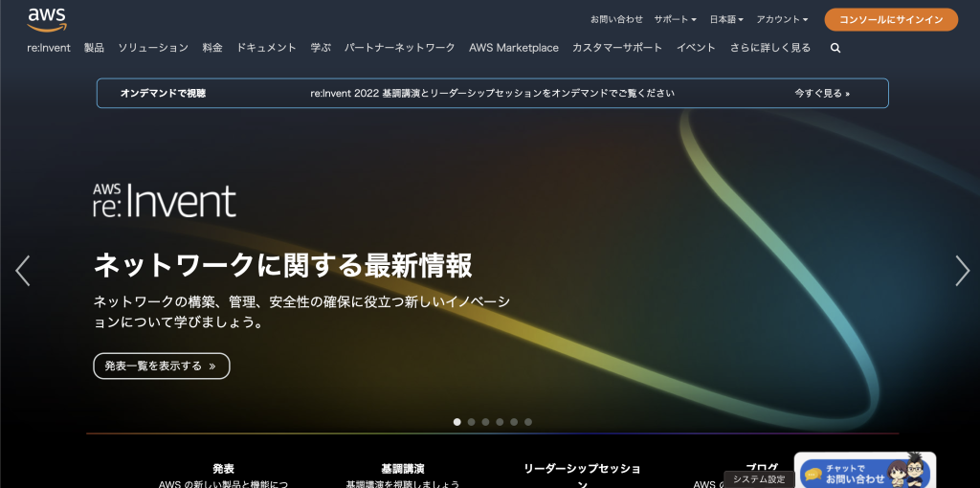Click the re:Invent 2022 基調講演 banner text
The width and height of the screenshot is (980, 488).
click(x=493, y=93)
